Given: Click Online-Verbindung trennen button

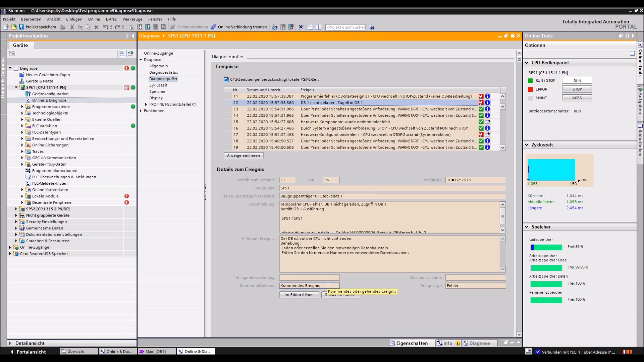Looking at the screenshot, I should pos(239,27).
